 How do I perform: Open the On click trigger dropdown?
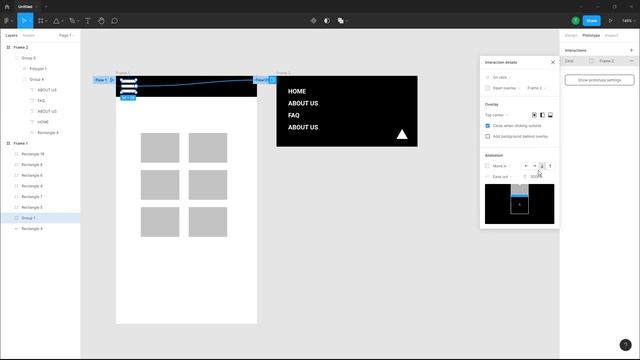click(502, 78)
